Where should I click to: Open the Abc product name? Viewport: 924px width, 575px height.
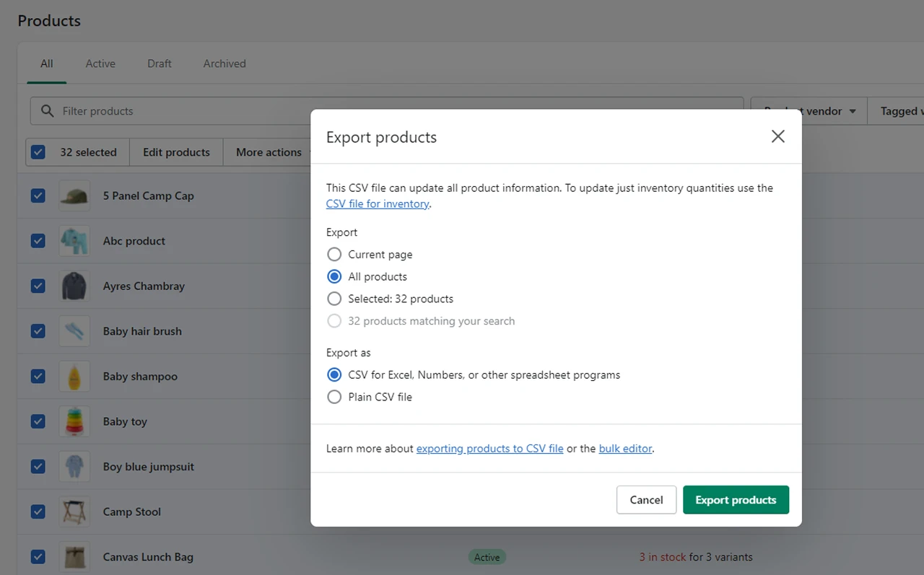pyautogui.click(x=134, y=241)
